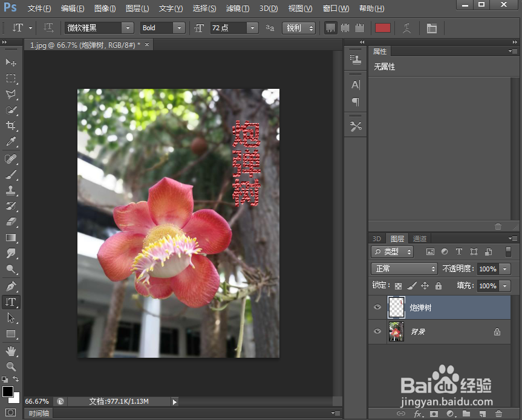Toggle lock position
Viewport: 522px width, 420px height.
click(x=425, y=286)
